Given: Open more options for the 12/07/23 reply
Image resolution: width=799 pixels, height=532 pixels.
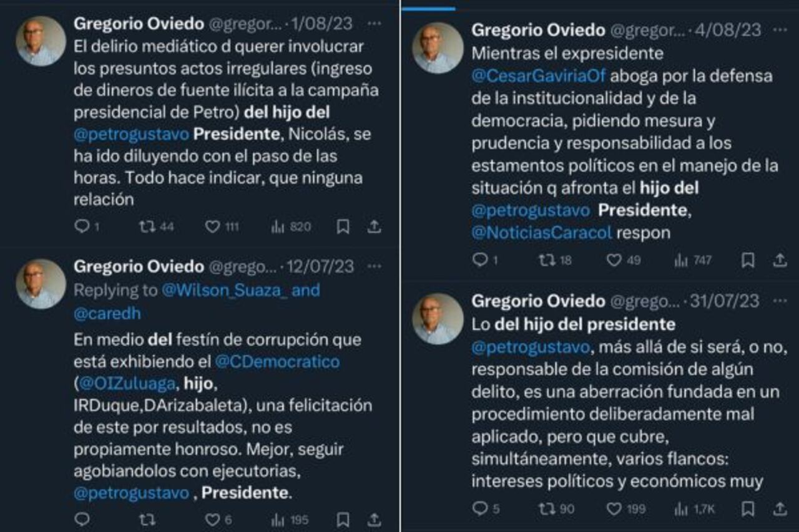Looking at the screenshot, I should (375, 266).
